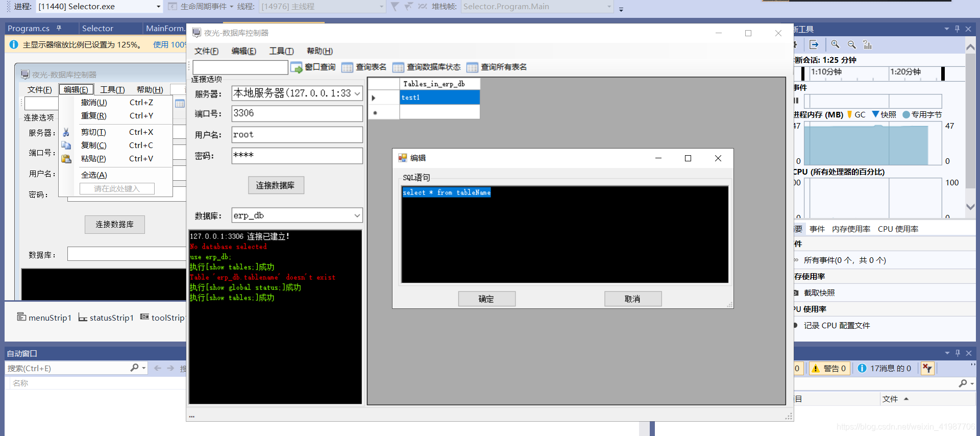Click the 请在此处键入 placeholder box
Viewport: 980px width, 436px height.
coord(117,189)
